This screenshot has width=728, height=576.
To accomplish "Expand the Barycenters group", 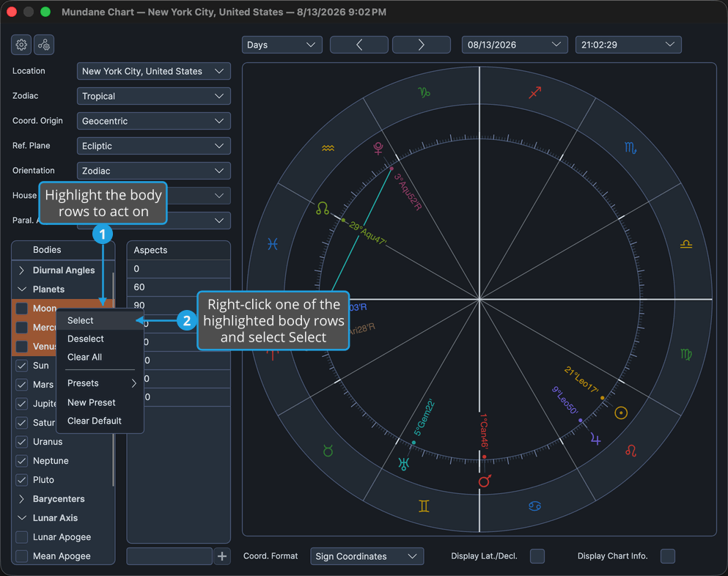I will (x=21, y=499).
